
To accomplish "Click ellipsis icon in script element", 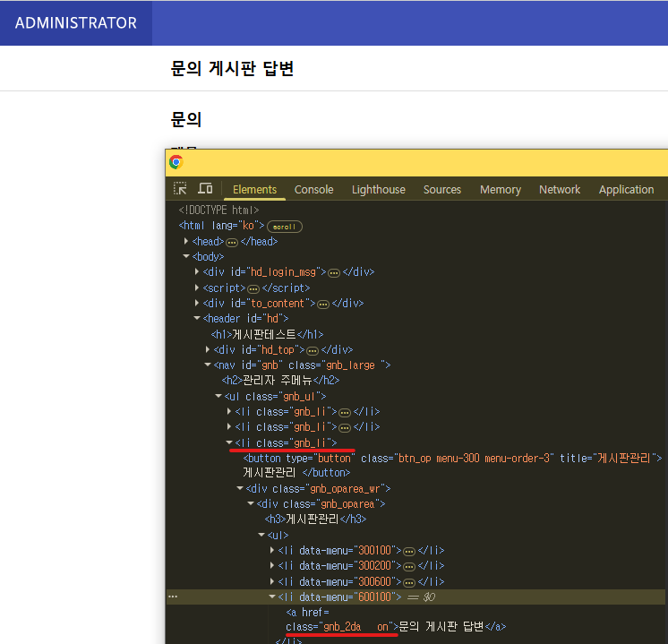I will pos(253,289).
